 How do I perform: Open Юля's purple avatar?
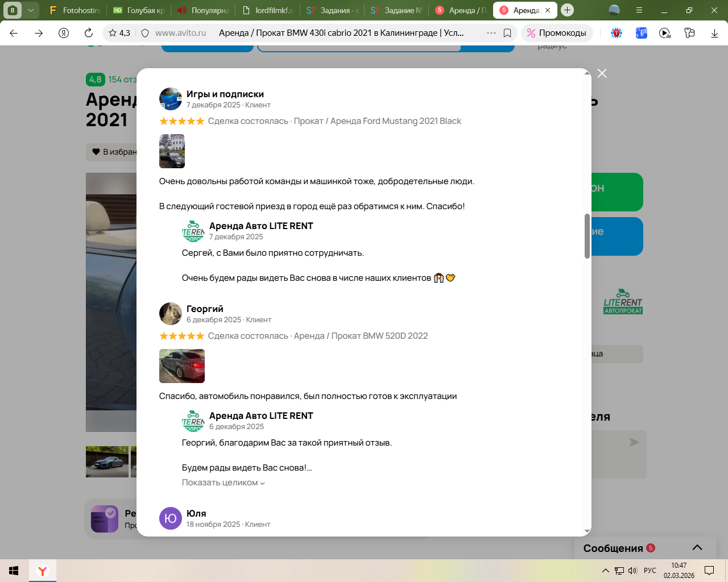click(x=171, y=518)
